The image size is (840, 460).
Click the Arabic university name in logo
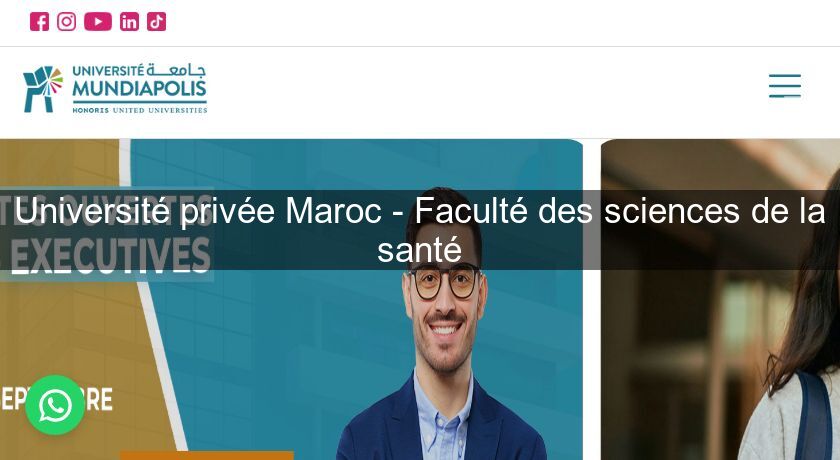click(x=177, y=70)
